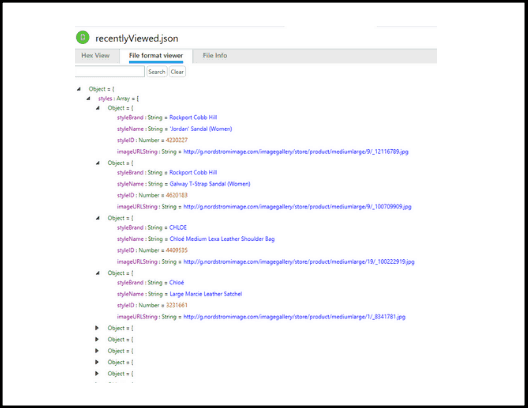This screenshot has width=528, height=408.
Task: Select the styleID value 4230227
Action: tap(176, 140)
